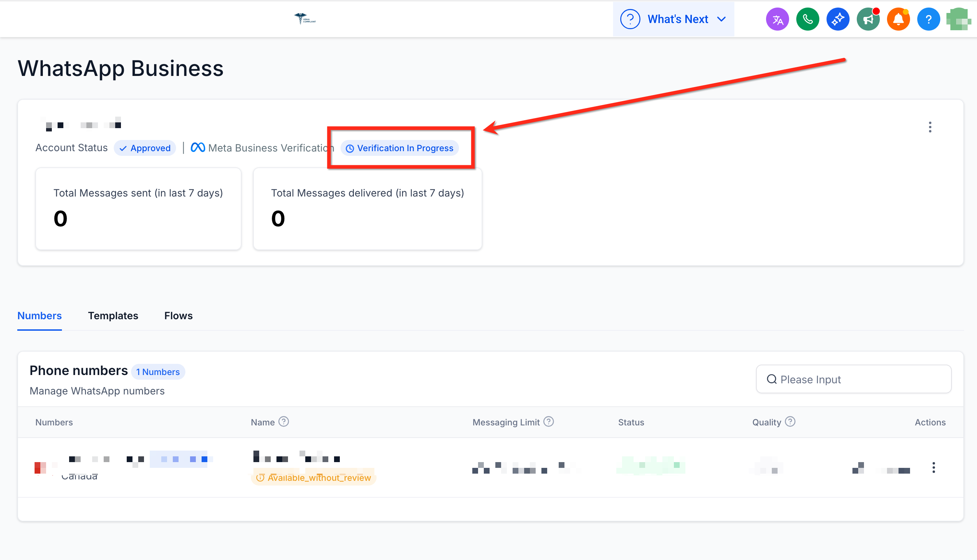Click the blue help question icon
The width and height of the screenshot is (977, 560).
point(928,19)
